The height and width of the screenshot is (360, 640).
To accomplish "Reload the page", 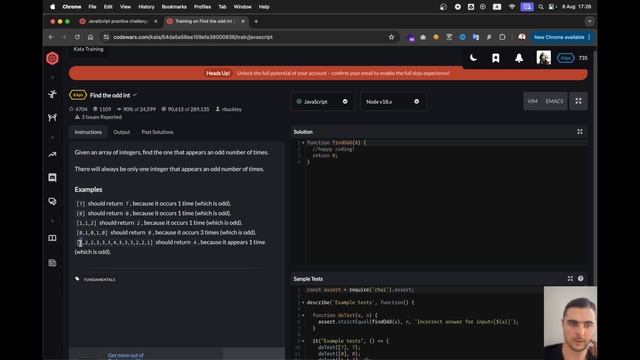I will click(x=77, y=37).
